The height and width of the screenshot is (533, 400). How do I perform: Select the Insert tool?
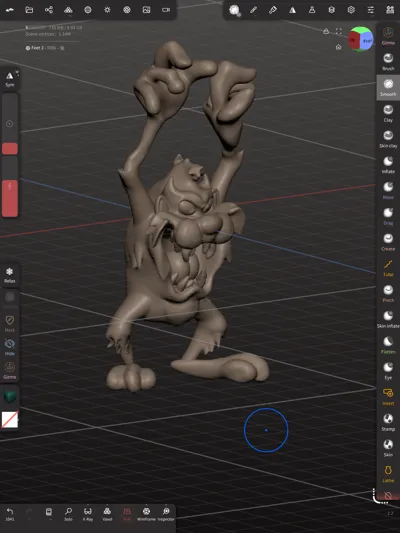[x=388, y=396]
